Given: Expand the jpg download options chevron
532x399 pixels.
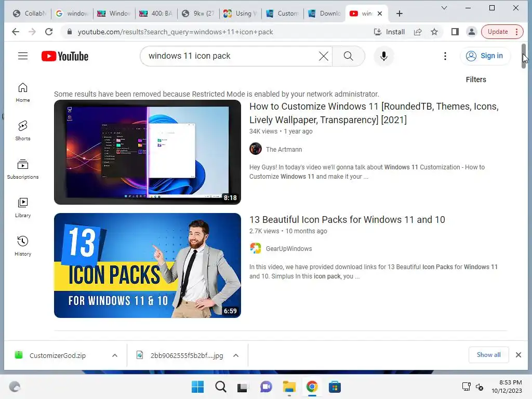Looking at the screenshot, I should pyautogui.click(x=236, y=355).
